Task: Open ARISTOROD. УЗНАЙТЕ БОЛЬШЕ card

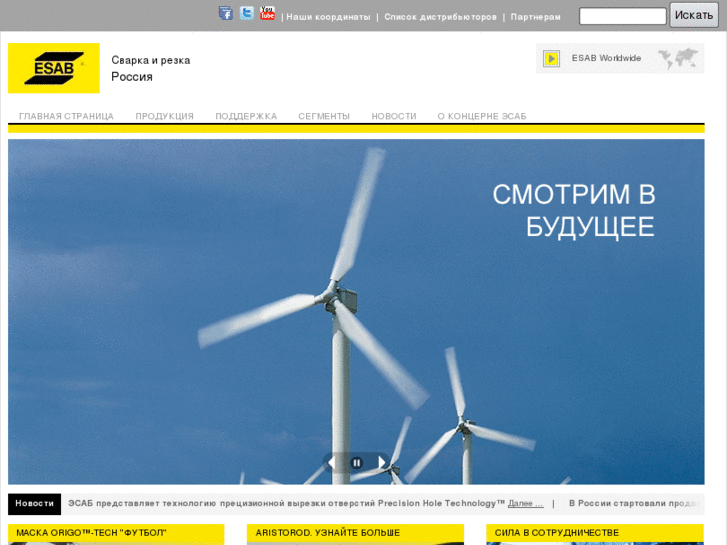Action: [355, 533]
